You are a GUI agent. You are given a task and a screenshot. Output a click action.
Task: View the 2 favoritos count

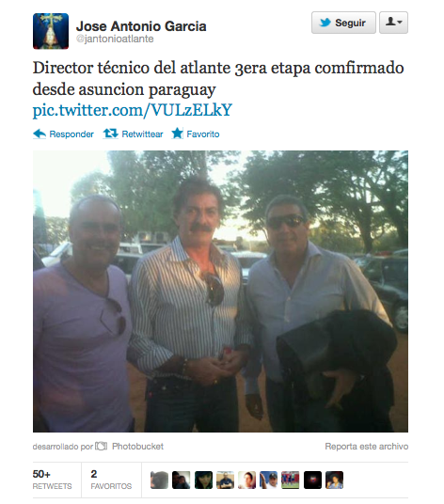[111, 480]
